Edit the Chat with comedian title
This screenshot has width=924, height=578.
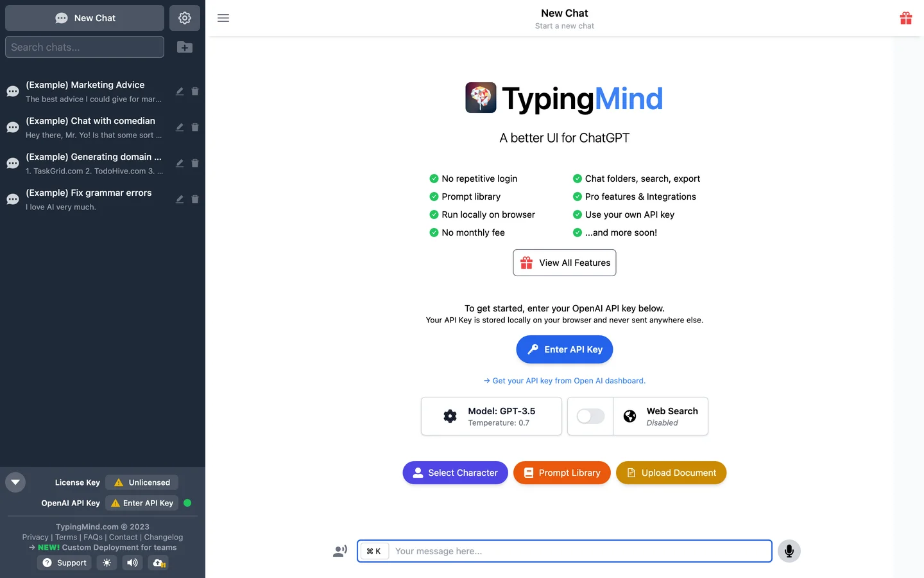point(180,127)
